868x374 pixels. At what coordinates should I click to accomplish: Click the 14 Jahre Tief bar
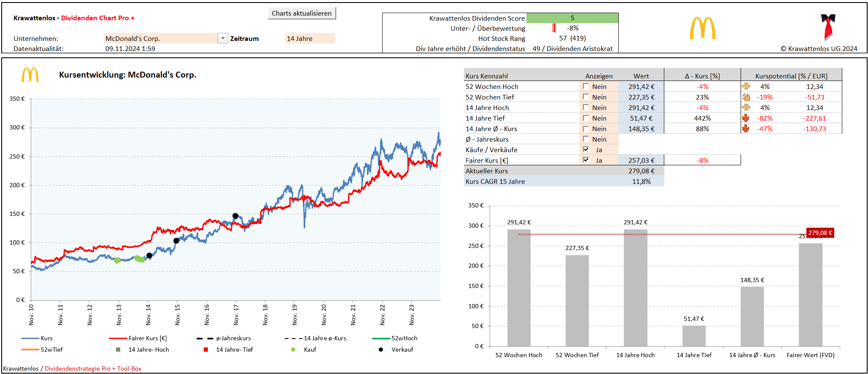point(694,336)
